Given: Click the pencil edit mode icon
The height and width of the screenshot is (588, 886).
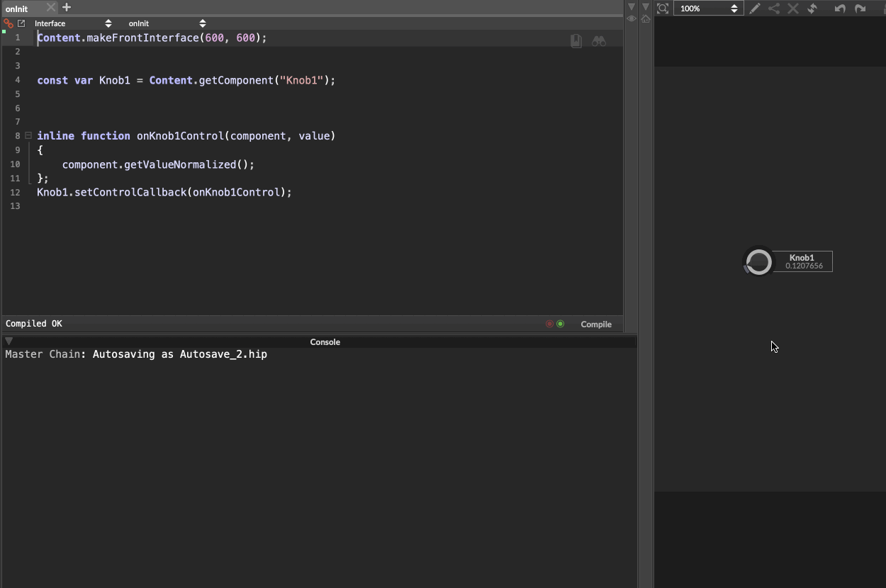Looking at the screenshot, I should (x=755, y=9).
